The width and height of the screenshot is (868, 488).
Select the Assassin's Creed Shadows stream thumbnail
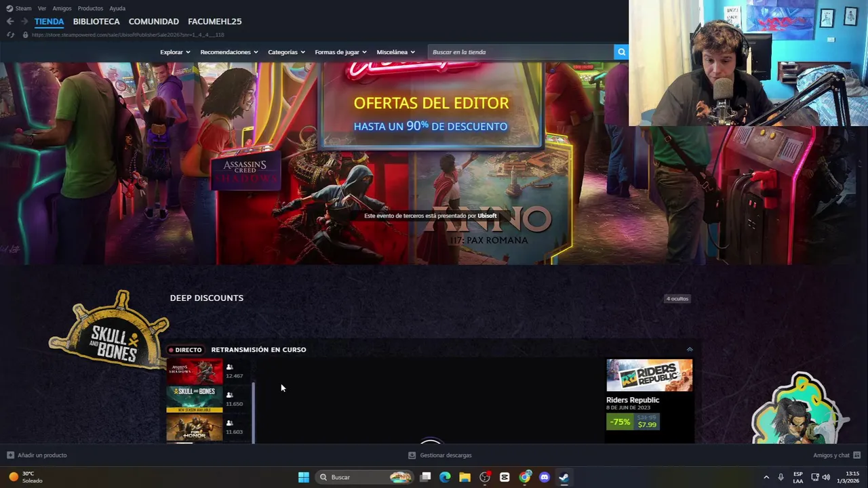pos(195,371)
